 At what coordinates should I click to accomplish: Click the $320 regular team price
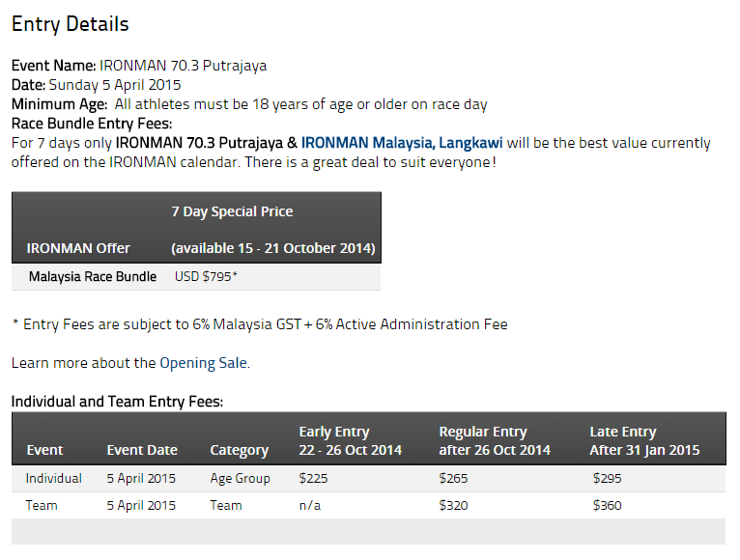tap(453, 506)
